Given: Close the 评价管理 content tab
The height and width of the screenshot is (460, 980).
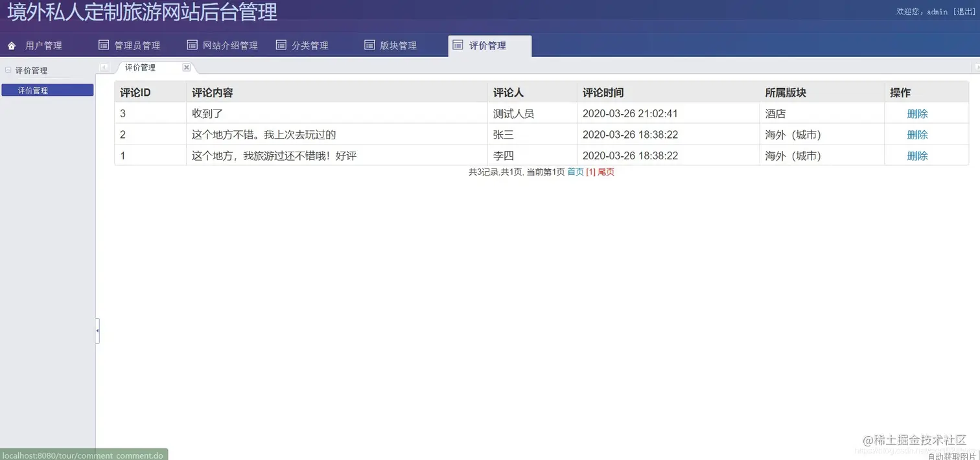Looking at the screenshot, I should 186,67.
